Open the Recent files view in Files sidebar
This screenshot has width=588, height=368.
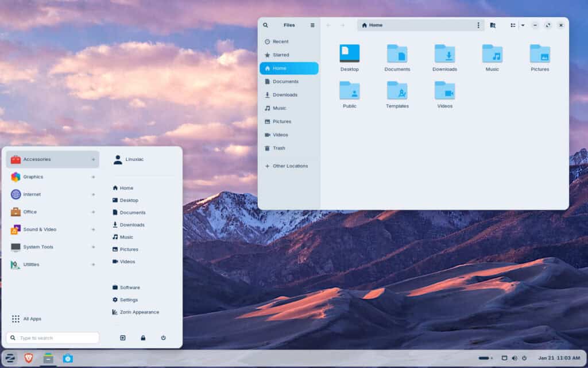click(281, 41)
